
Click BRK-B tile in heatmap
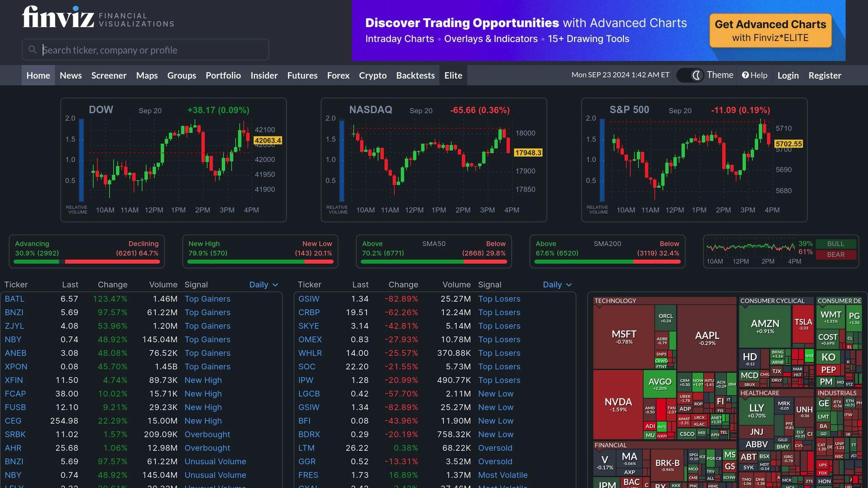coord(668,465)
